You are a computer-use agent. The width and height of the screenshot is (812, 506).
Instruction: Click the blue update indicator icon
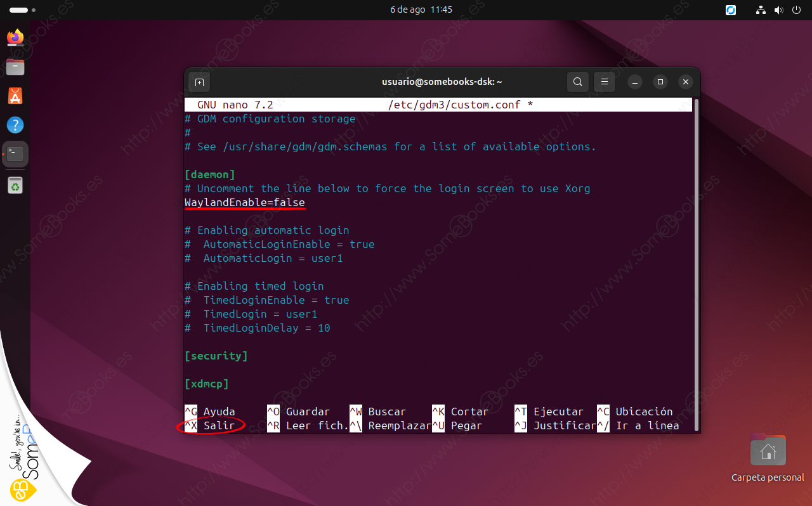(x=731, y=10)
